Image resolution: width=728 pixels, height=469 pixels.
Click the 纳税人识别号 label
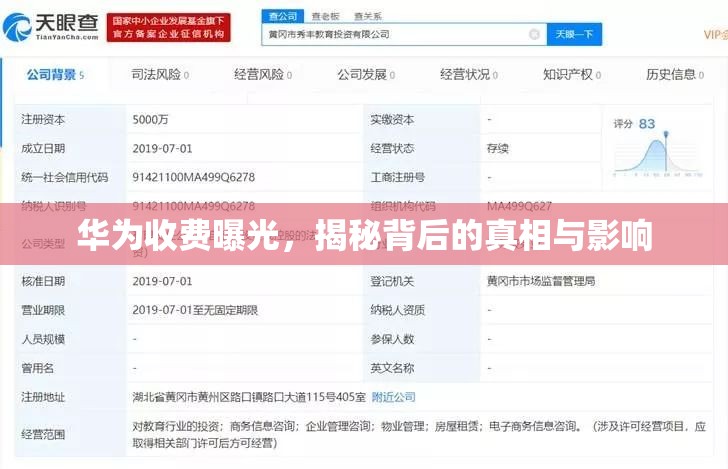click(54, 206)
